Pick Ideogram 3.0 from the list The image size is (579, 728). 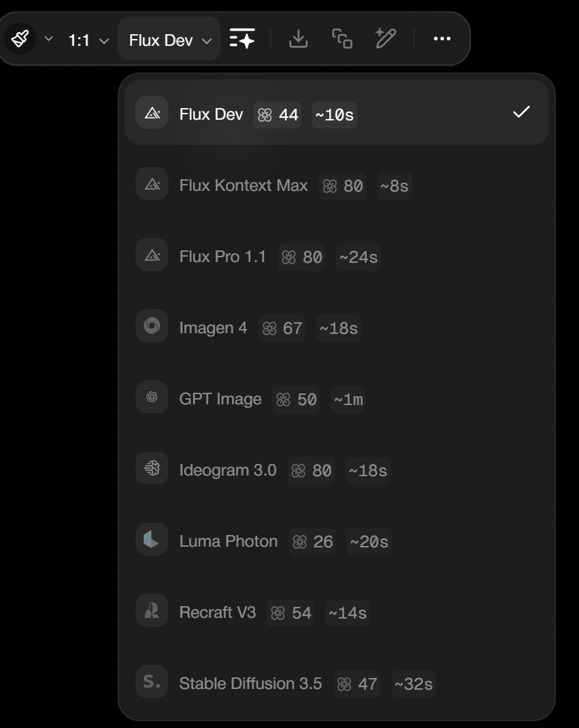[x=227, y=470]
